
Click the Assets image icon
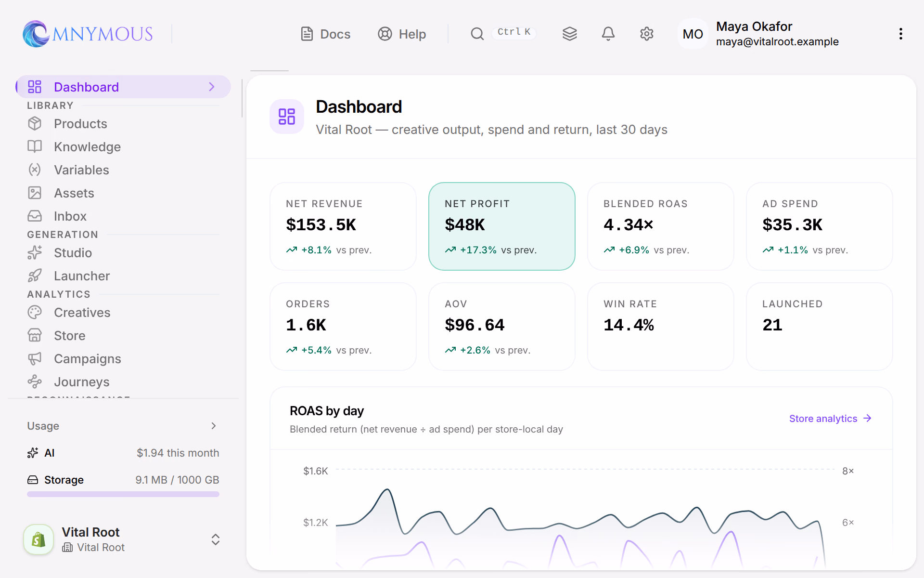tap(35, 193)
